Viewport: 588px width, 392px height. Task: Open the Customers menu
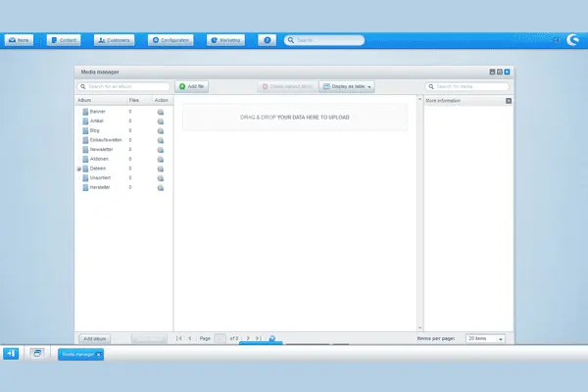[116, 40]
